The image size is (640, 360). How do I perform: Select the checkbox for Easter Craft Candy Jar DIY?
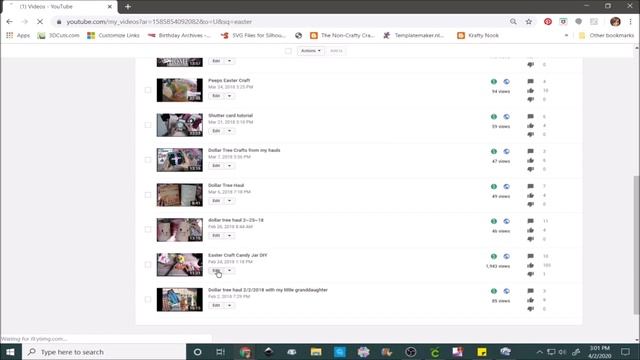148,264
